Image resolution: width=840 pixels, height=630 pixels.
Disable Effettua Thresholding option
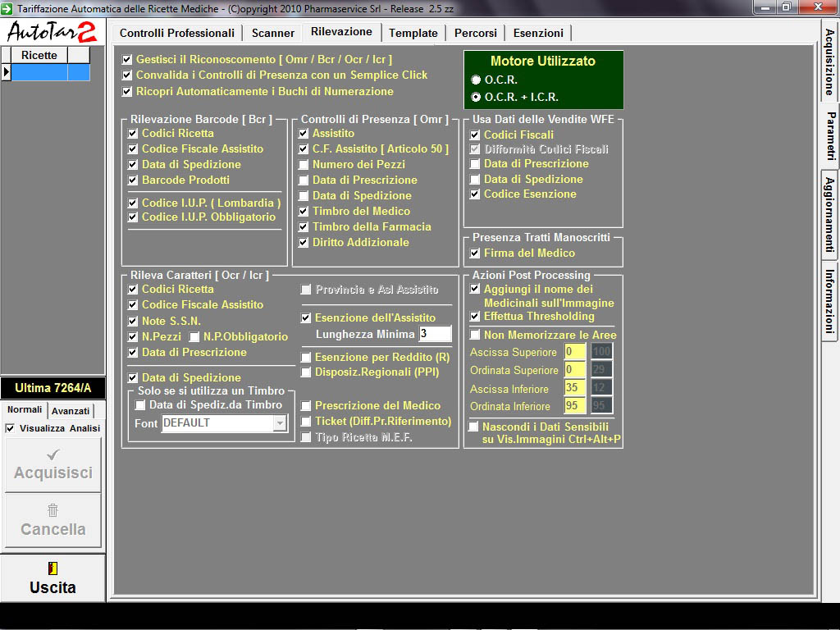coord(476,317)
